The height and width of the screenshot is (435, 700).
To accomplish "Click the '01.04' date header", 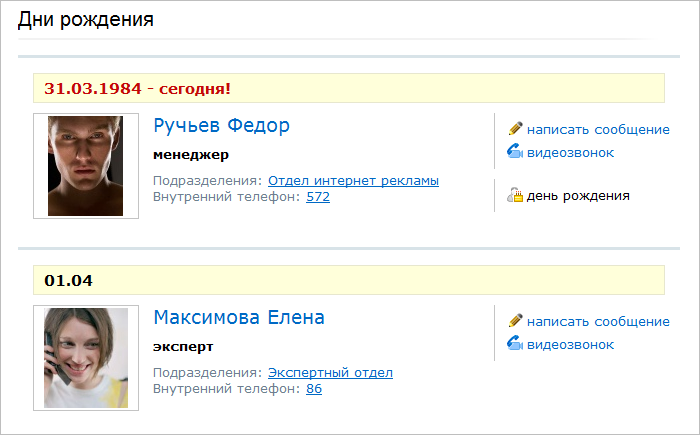I will coord(69,280).
